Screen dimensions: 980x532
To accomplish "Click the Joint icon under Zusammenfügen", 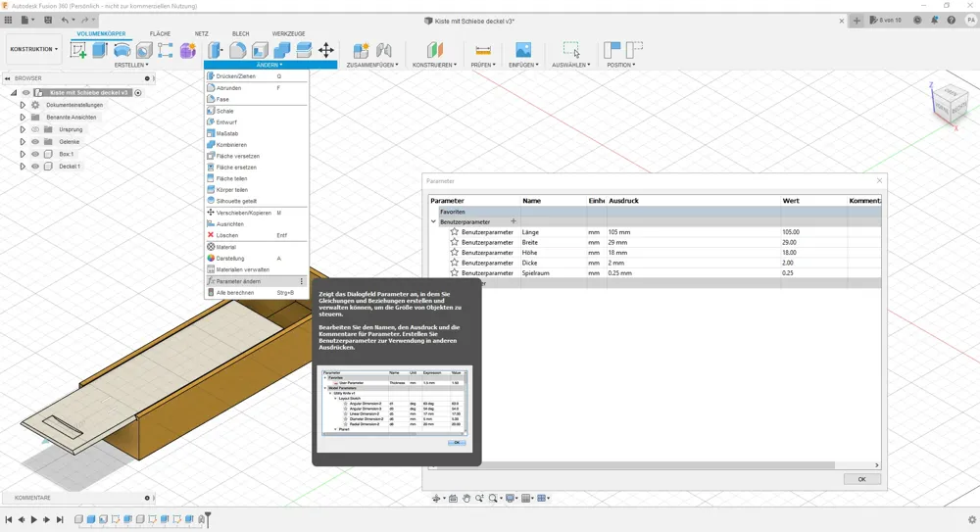I will tap(384, 50).
